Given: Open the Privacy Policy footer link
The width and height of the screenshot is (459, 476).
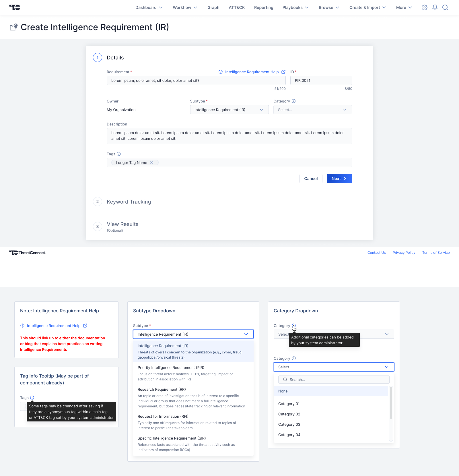Looking at the screenshot, I should [x=404, y=253].
